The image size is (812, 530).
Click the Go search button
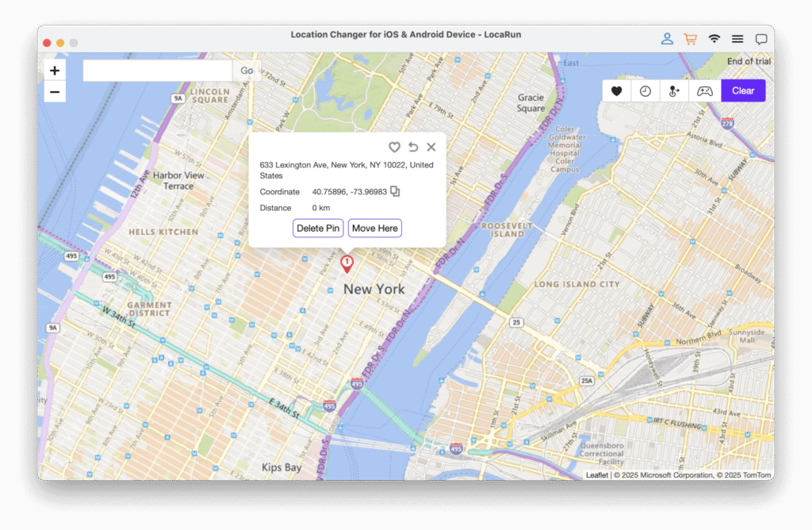pos(247,71)
